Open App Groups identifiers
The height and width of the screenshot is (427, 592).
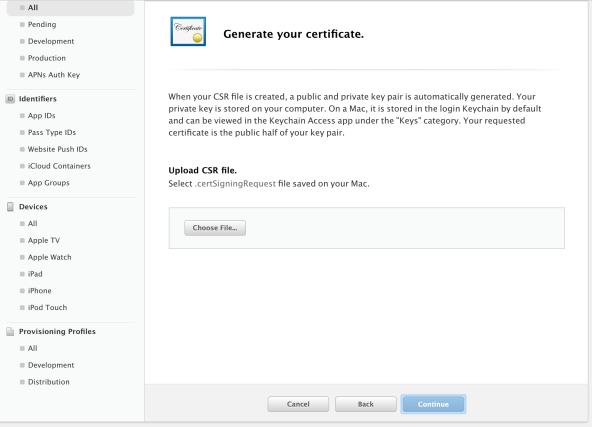click(x=49, y=183)
